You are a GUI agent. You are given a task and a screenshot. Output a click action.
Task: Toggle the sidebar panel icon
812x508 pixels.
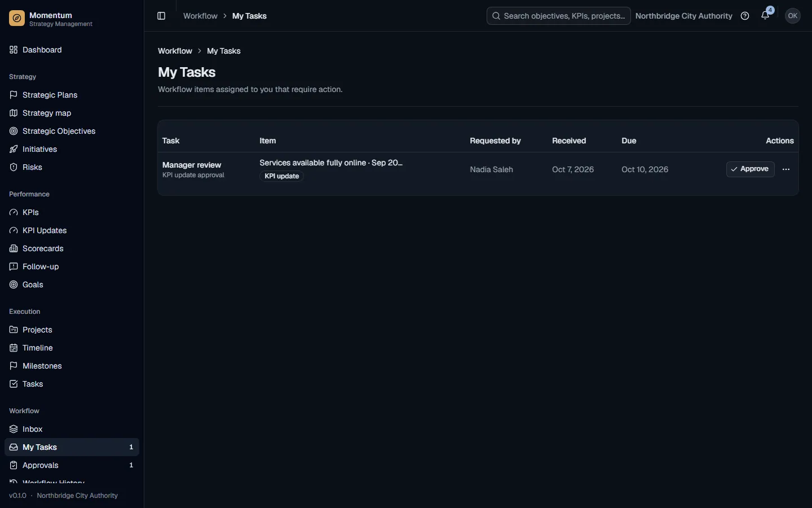point(161,16)
